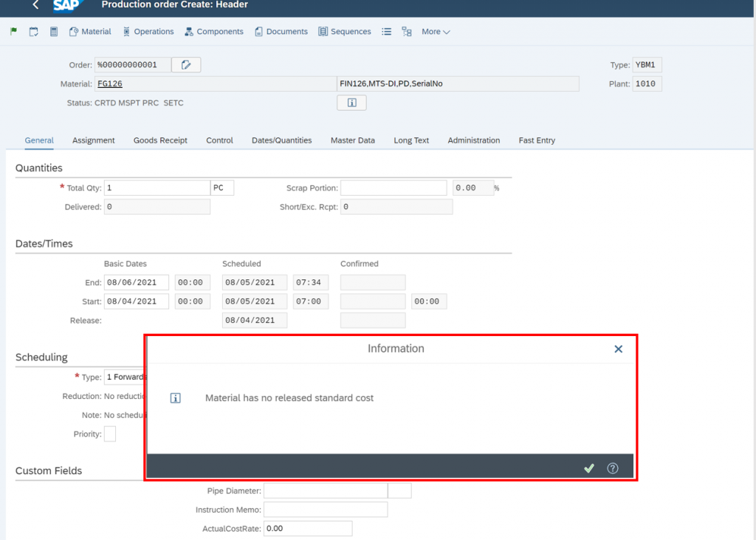The image size is (756, 540).
Task: Click the message "Material has no released standard cost"
Action: (289, 398)
